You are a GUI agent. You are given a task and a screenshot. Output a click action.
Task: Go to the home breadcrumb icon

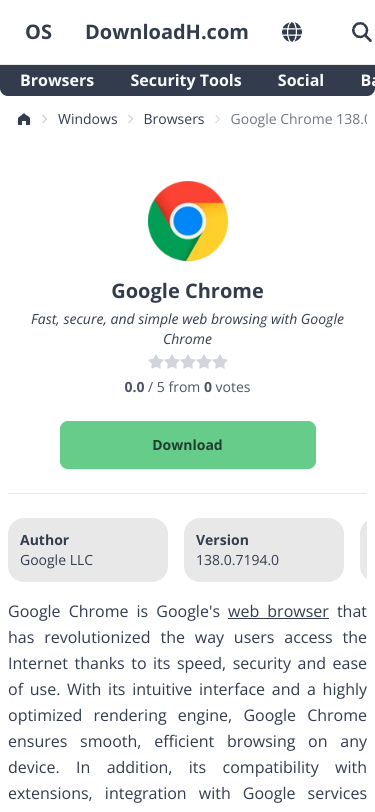point(24,120)
